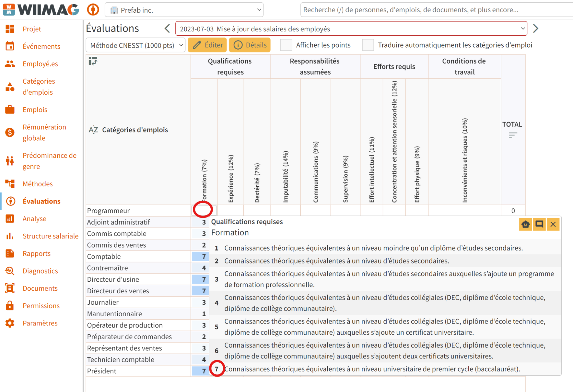Image resolution: width=573 pixels, height=392 pixels.
Task: Open the evaluation date dropdown
Action: (x=351, y=29)
